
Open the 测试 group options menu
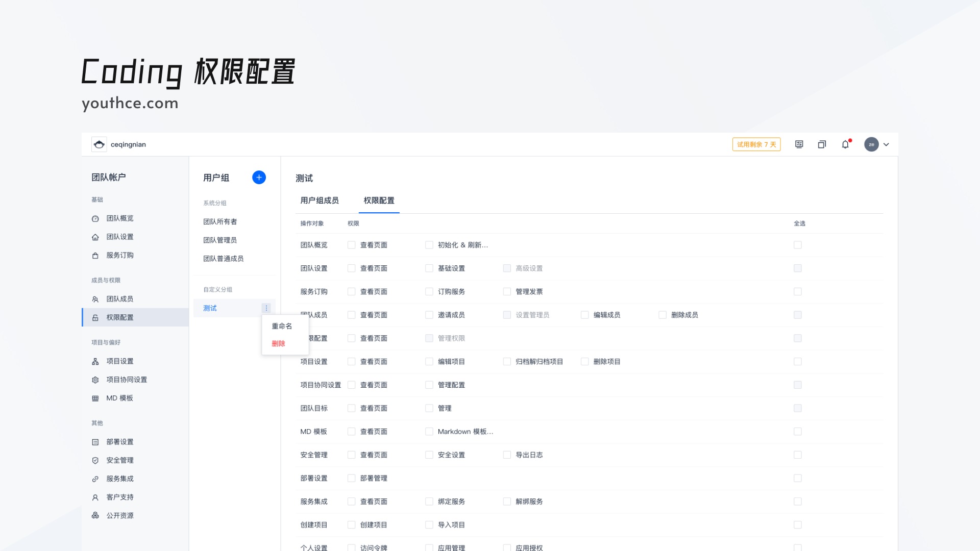click(266, 308)
